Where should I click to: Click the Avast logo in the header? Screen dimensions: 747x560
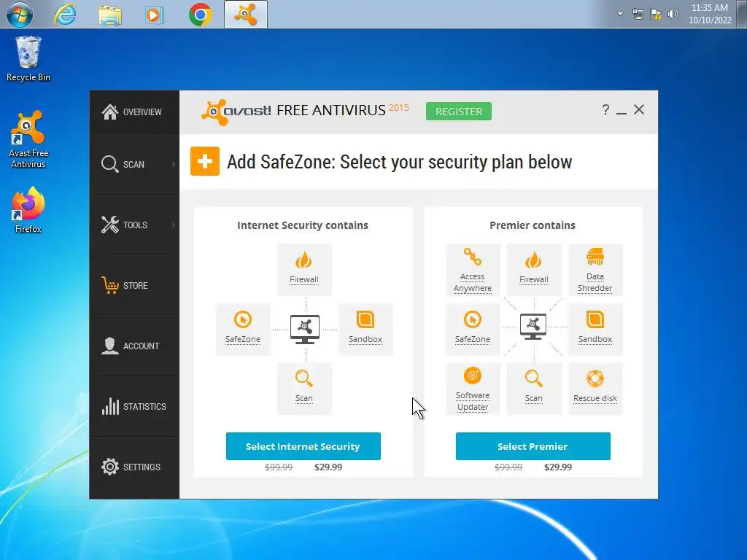236,112
